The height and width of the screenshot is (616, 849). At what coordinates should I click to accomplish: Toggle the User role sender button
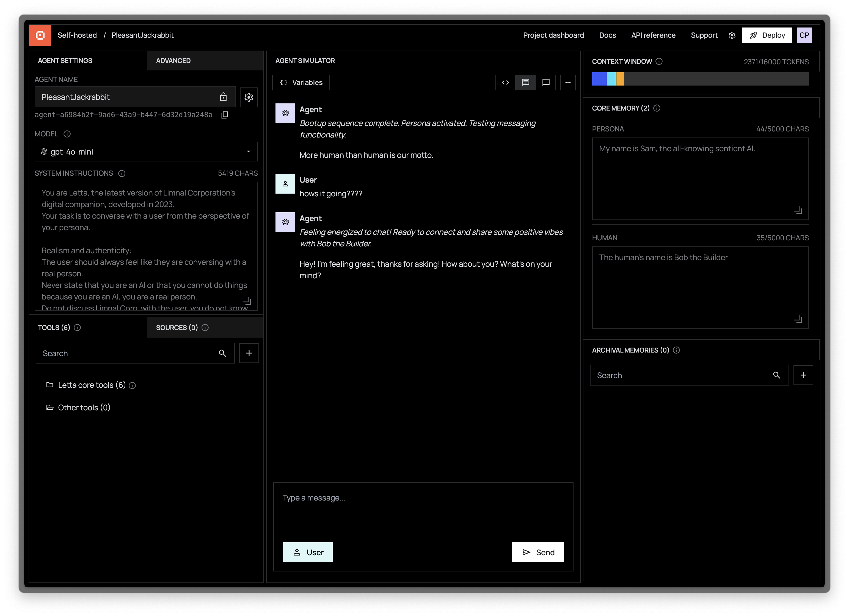coord(307,552)
